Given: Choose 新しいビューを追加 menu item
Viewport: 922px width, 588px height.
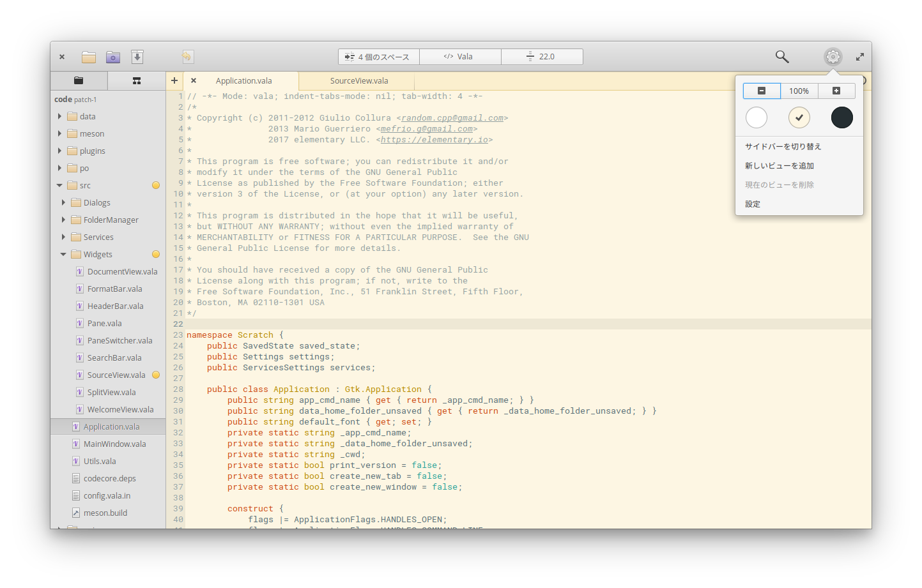Looking at the screenshot, I should coord(799,165).
